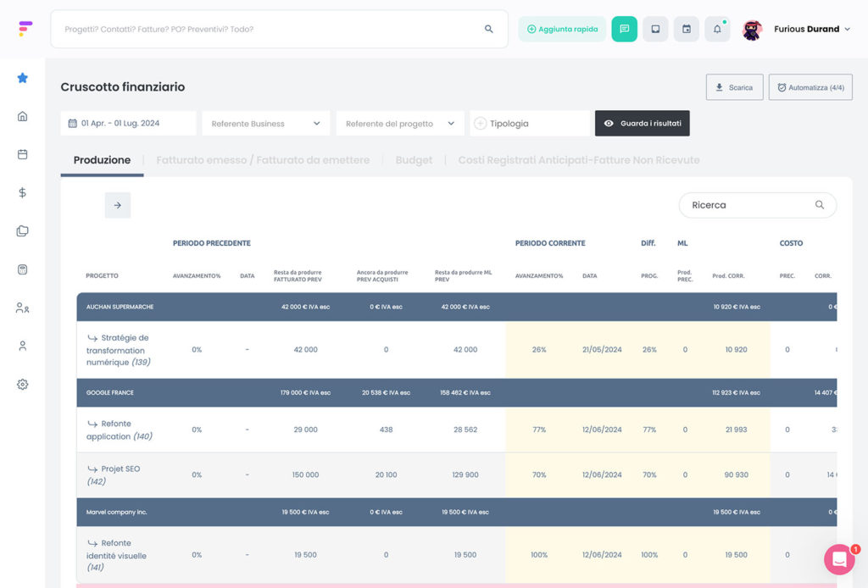
Task: Click the plus icon beside Tipologia
Action: 481,124
